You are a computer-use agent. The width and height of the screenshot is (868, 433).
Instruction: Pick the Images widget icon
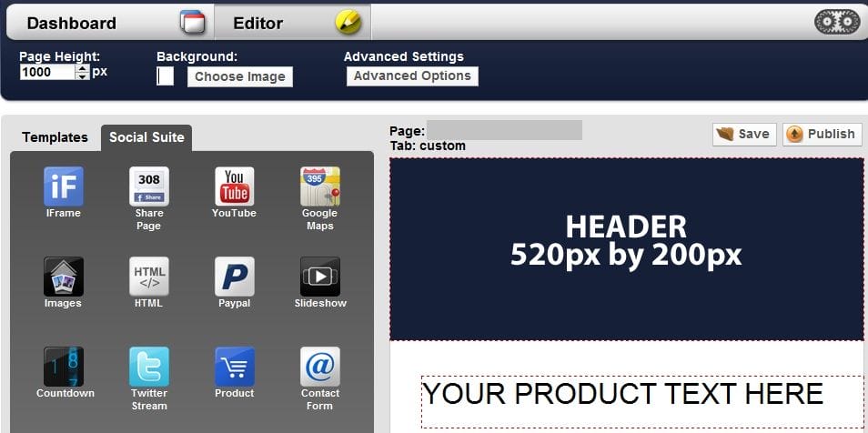[x=63, y=277]
